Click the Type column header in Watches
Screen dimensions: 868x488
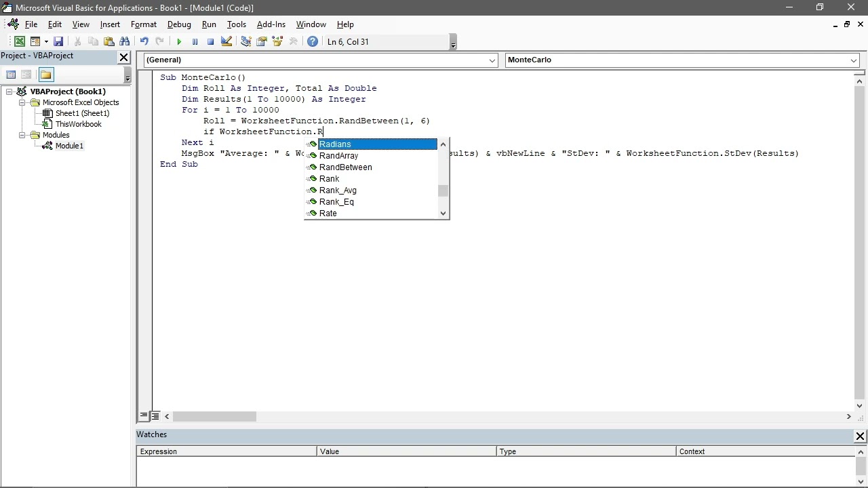point(586,451)
